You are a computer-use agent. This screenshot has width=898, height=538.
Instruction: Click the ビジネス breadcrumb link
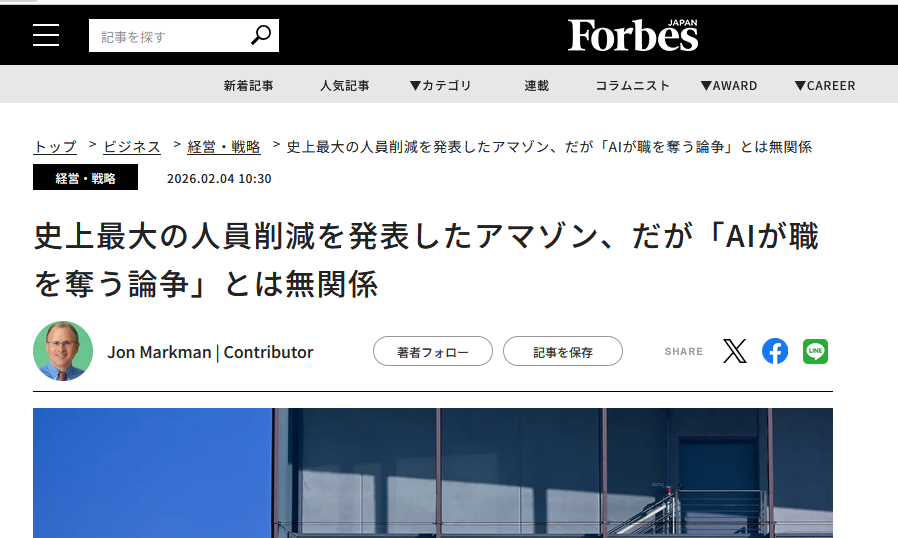pos(132,147)
